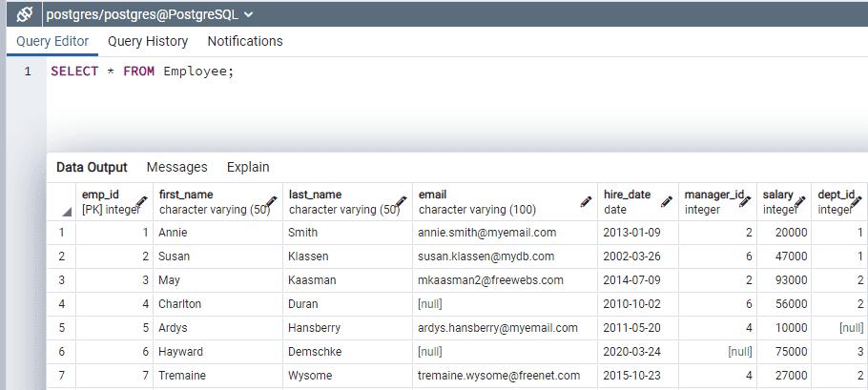Click the email cell annie.smith@myemail.com
868x390 pixels.
tap(486, 233)
